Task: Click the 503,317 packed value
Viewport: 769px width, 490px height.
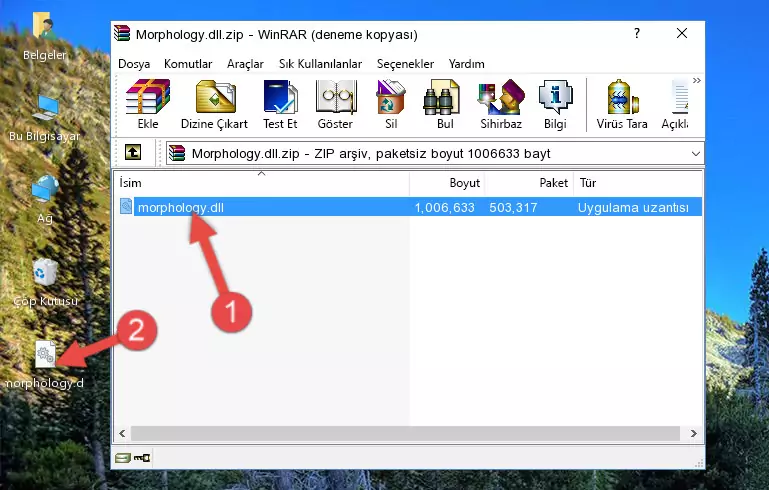Action: click(x=513, y=207)
